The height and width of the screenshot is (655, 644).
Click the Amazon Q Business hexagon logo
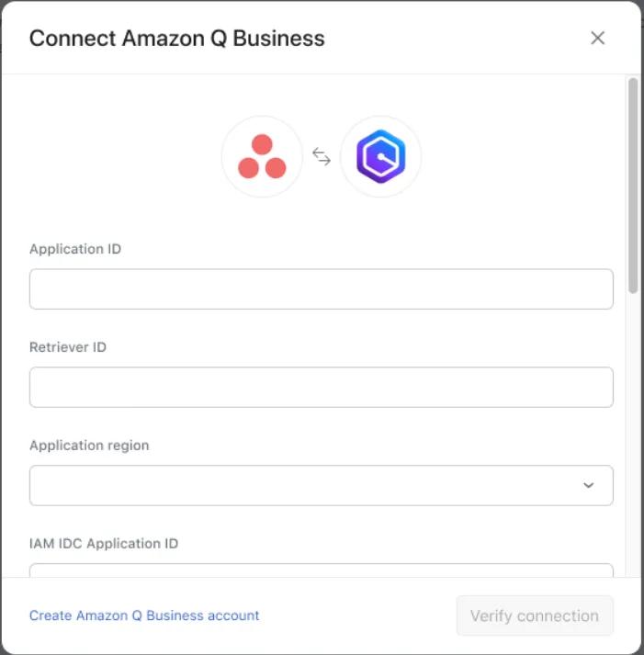point(380,157)
